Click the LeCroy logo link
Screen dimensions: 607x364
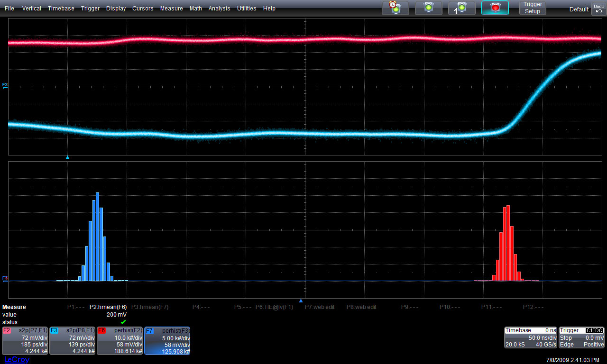[17, 360]
